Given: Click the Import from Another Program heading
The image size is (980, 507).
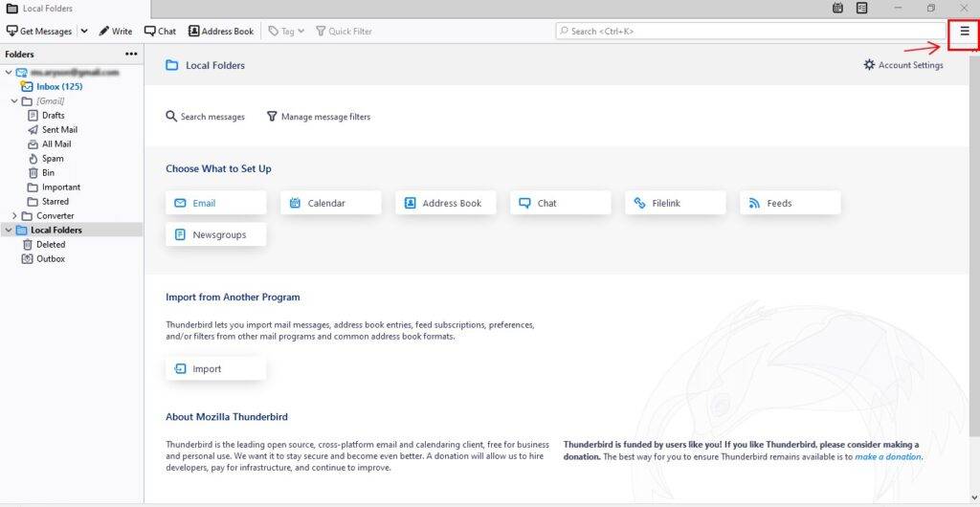Looking at the screenshot, I should pos(233,298).
